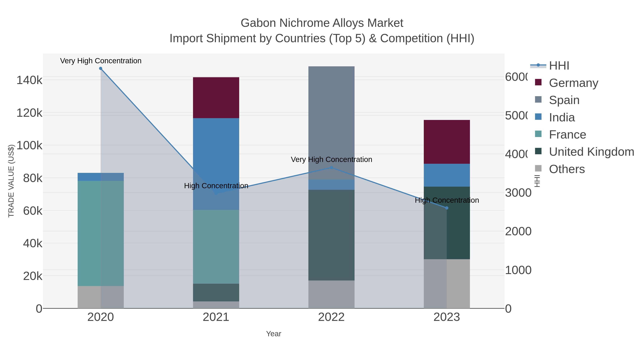Click the United Kingdom segment of 2022 bar
Image resolution: width=644 pixels, height=362 pixels.
[331, 235]
